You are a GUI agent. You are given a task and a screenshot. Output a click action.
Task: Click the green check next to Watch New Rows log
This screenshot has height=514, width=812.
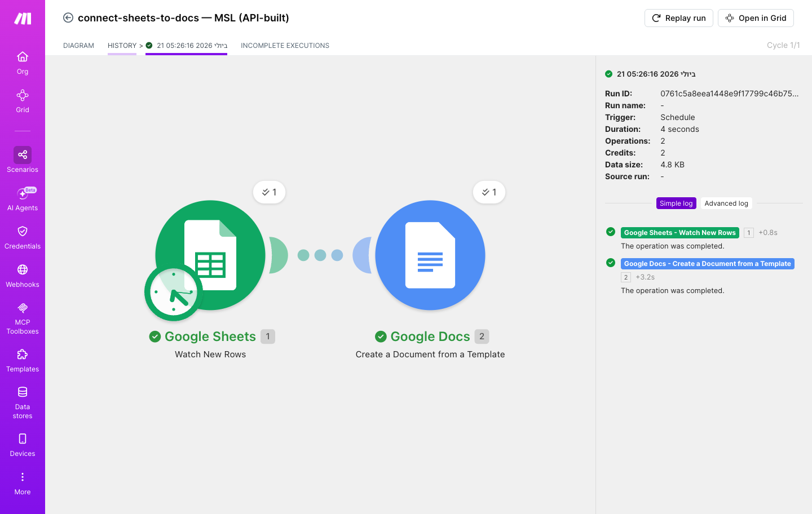(x=611, y=232)
